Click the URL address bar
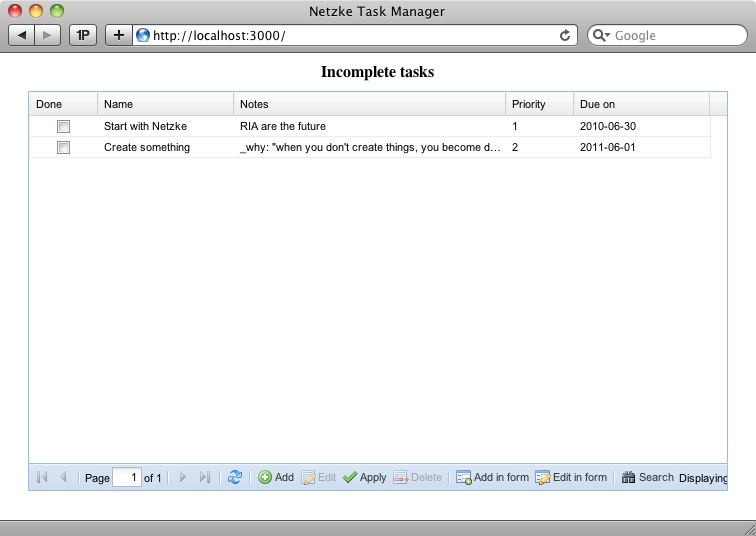 [350, 35]
